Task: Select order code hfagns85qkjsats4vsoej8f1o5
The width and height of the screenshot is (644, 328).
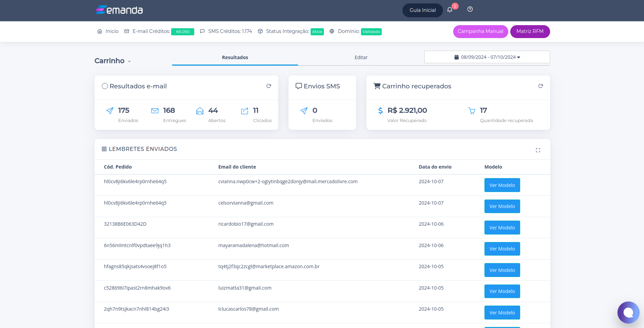Action: (x=135, y=266)
